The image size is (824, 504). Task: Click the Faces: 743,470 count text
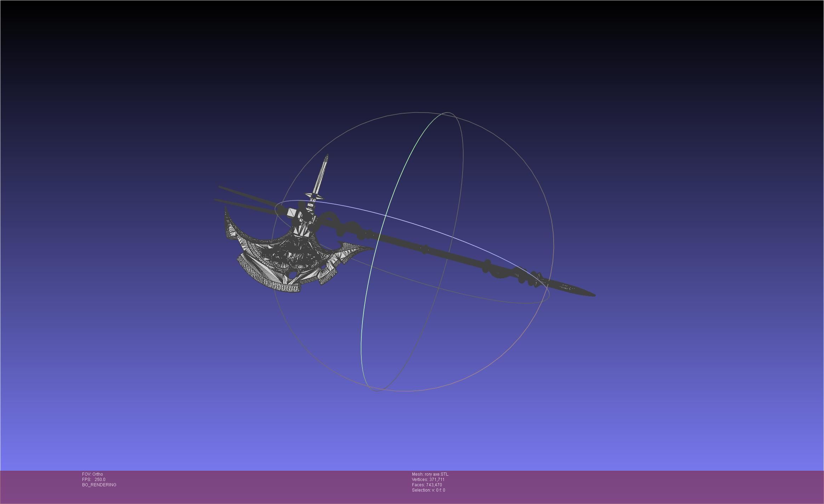(427, 485)
